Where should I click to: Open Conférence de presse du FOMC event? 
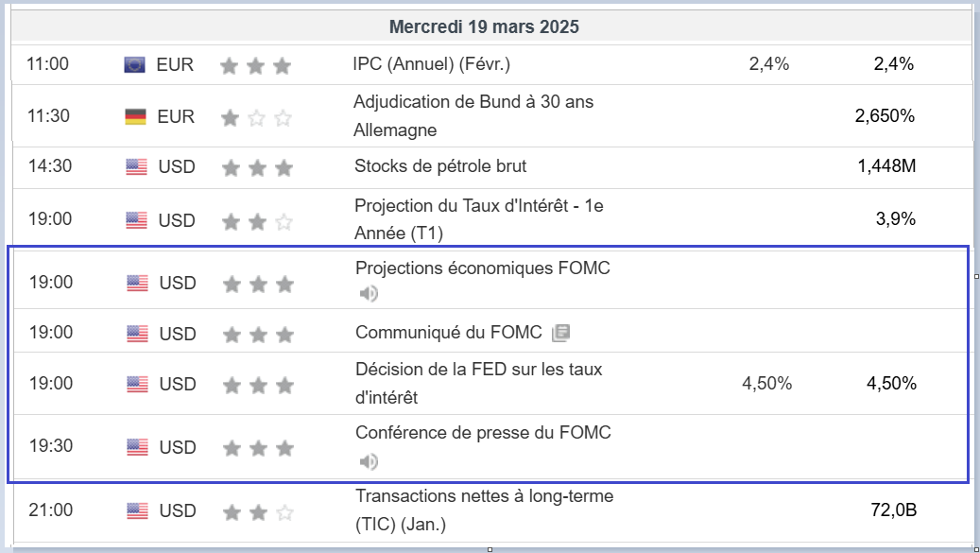click(x=483, y=433)
